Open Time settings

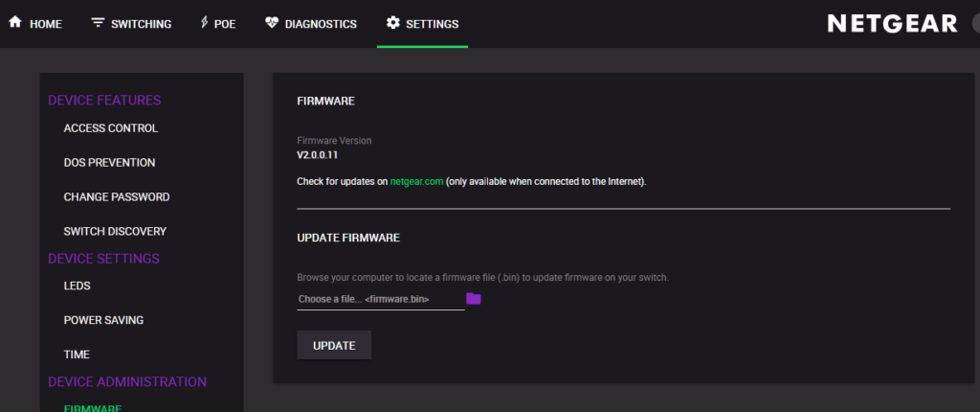77,355
